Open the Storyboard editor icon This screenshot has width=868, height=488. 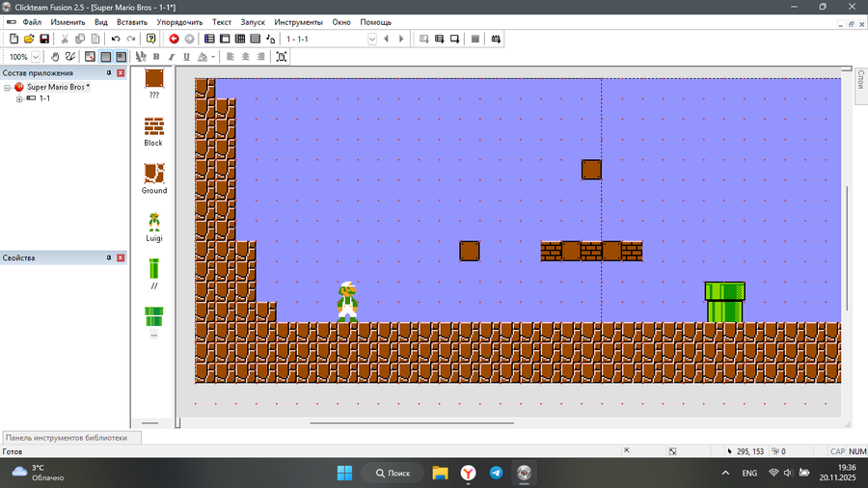tap(209, 39)
